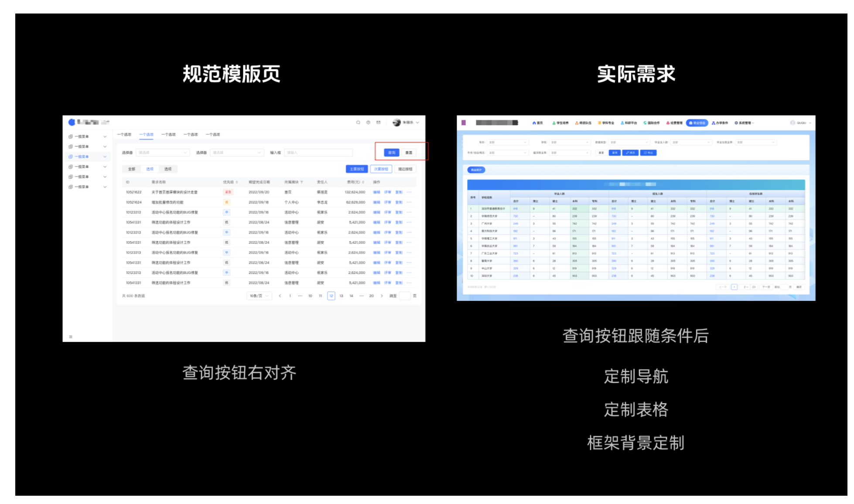Click the blue 查询 button in red box
The width and height of the screenshot is (854, 504).
pos(391,153)
